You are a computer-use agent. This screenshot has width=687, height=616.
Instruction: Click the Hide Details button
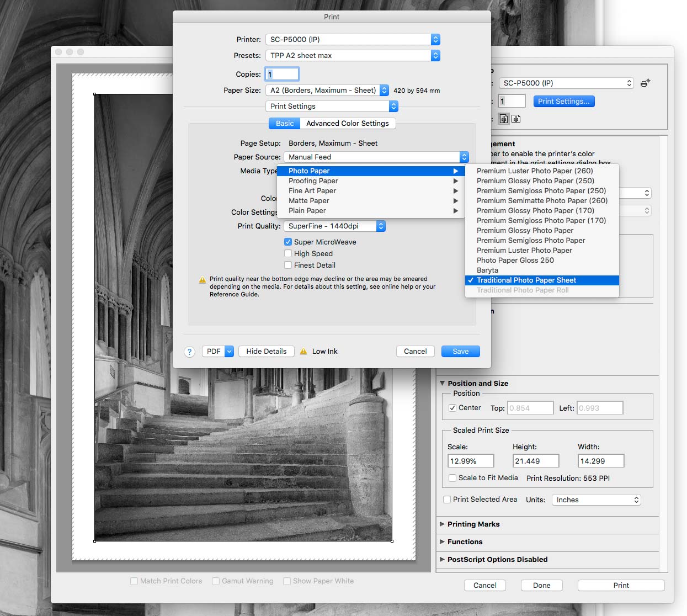pyautogui.click(x=267, y=352)
